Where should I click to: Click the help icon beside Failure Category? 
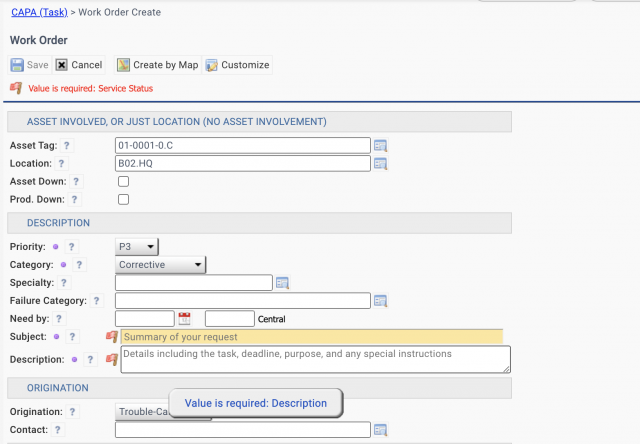tap(96, 301)
